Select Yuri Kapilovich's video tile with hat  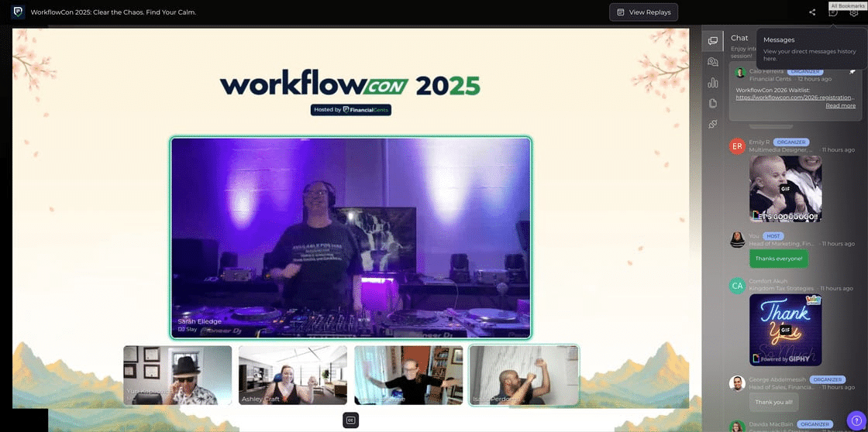(177, 375)
